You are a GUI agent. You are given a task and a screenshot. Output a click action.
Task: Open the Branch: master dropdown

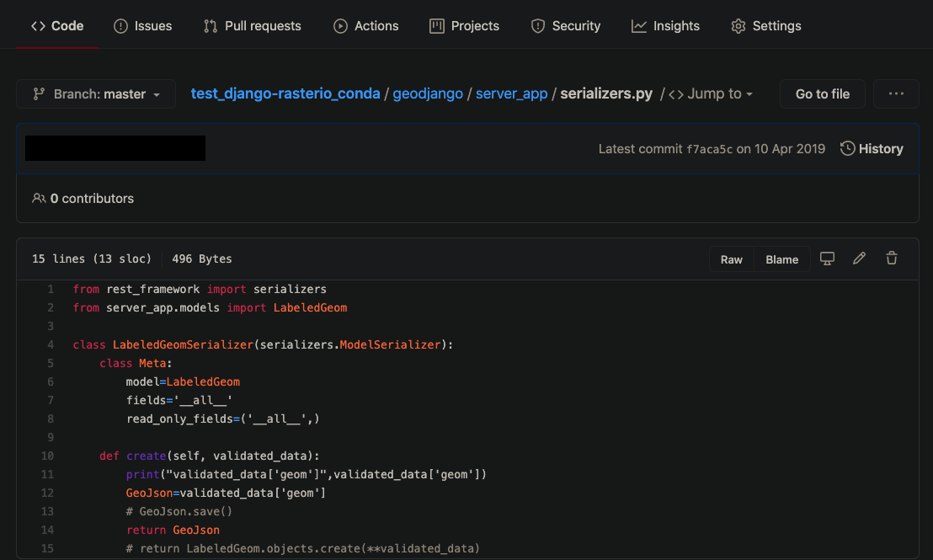pos(96,94)
